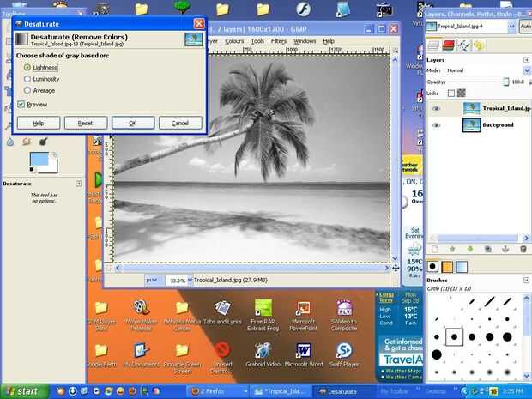Click Reset in the Desaturate dialog

point(86,123)
